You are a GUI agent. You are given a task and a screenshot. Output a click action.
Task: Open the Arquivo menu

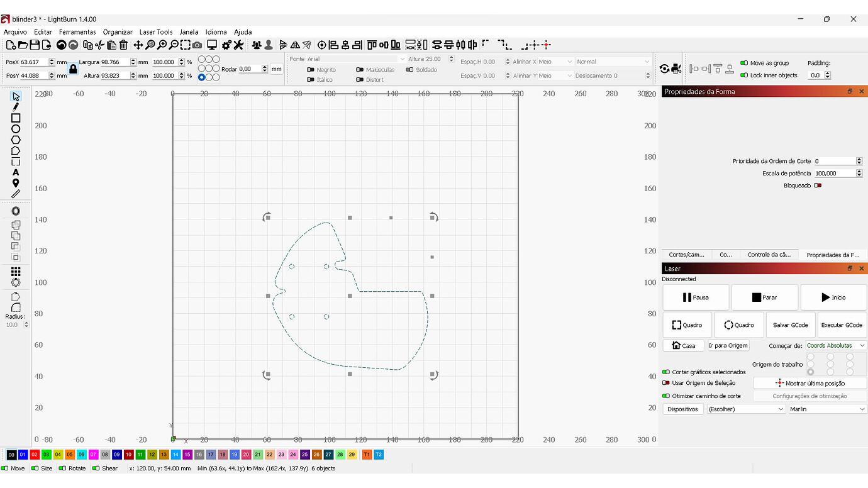click(15, 32)
